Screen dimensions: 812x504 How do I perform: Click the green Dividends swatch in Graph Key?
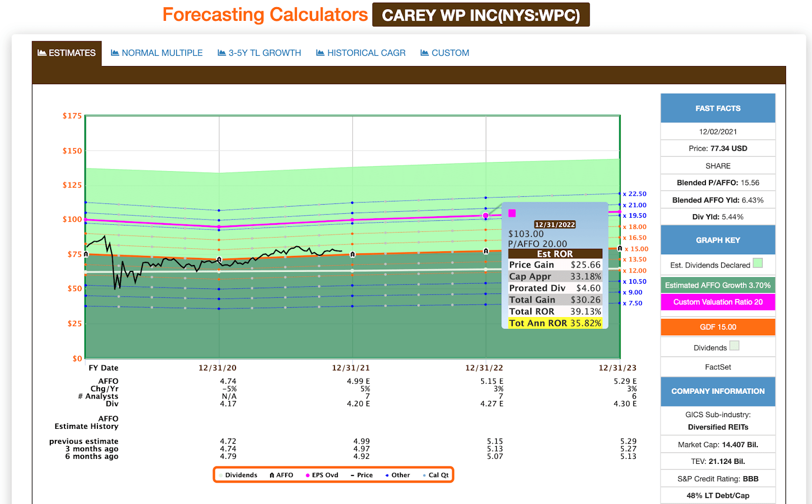coord(735,346)
